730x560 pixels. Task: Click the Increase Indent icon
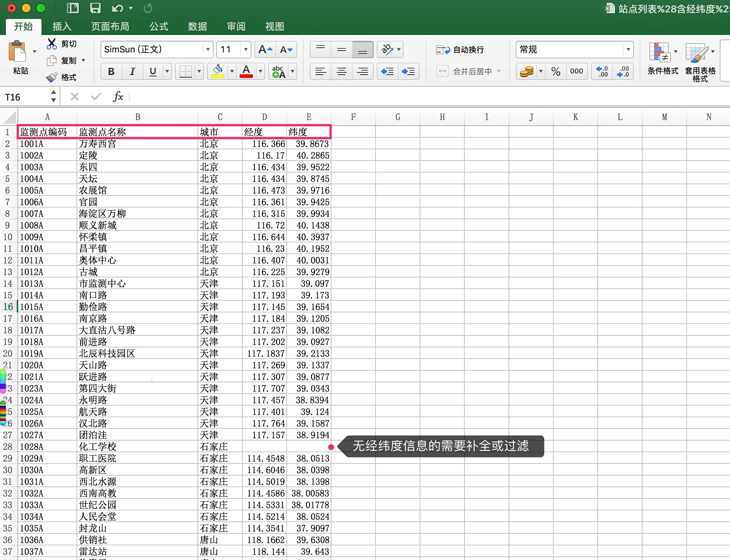pyautogui.click(x=408, y=71)
